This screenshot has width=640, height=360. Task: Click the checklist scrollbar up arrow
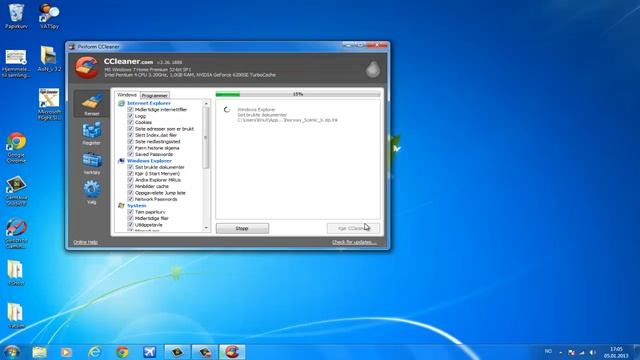point(206,104)
